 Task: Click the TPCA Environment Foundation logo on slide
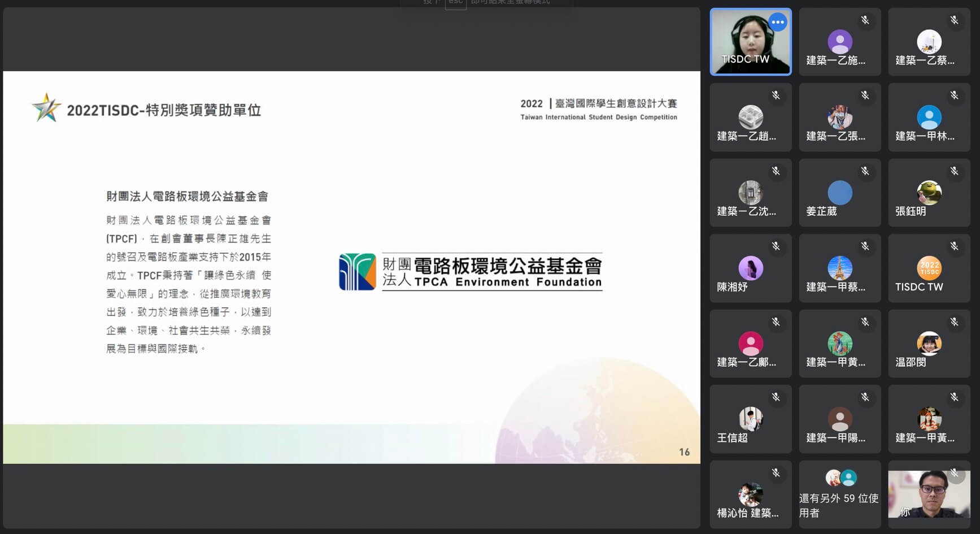[470, 272]
